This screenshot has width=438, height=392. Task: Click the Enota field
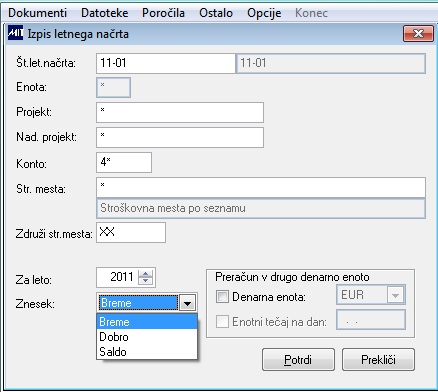(x=113, y=88)
